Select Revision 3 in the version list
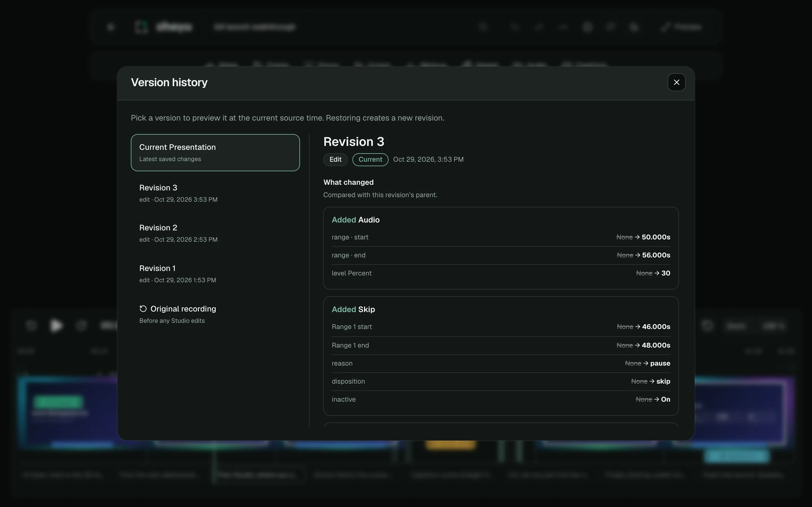812x507 pixels. 215,193
